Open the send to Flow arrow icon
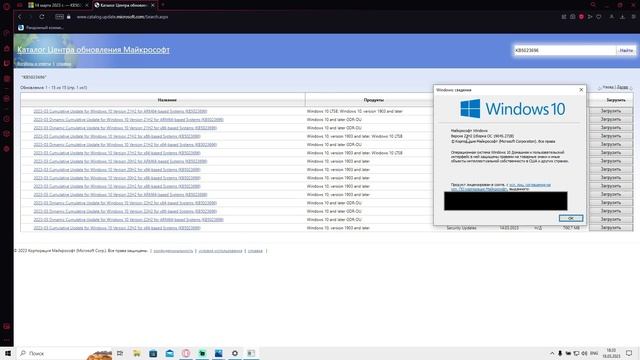 590,17
